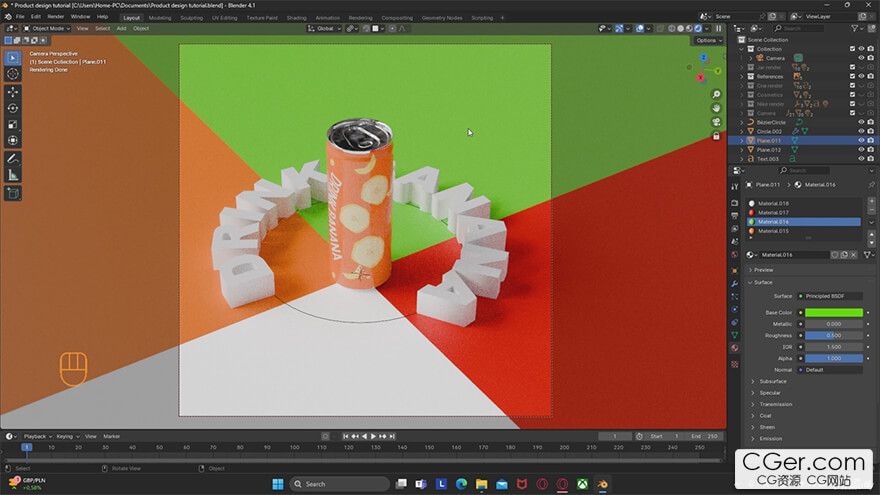Remove the selected material slot

[x=871, y=210]
